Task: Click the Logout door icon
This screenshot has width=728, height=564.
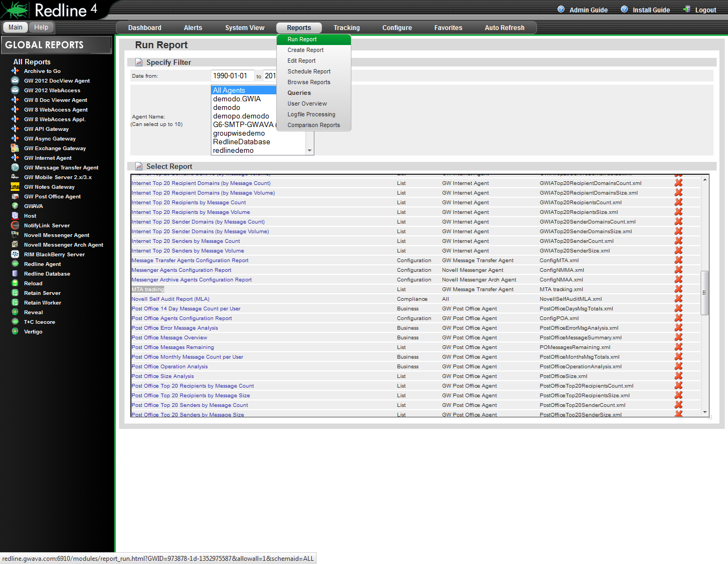Action: 687,9
